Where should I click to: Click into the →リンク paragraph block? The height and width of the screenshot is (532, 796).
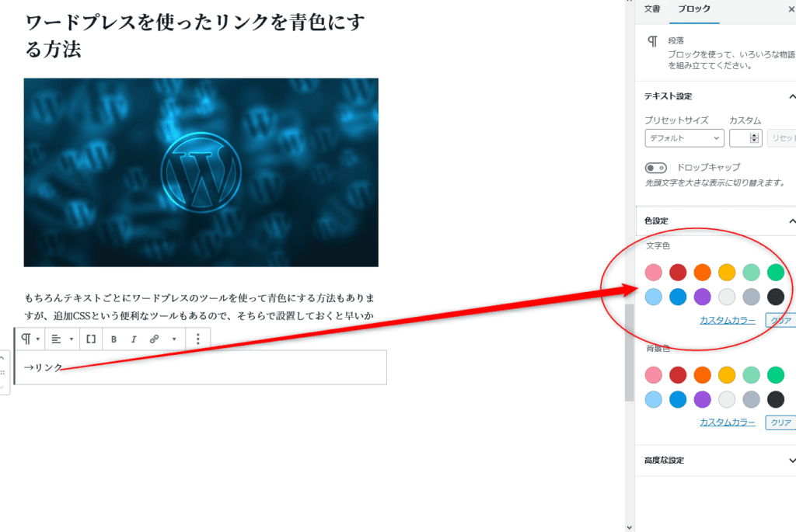coord(201,367)
